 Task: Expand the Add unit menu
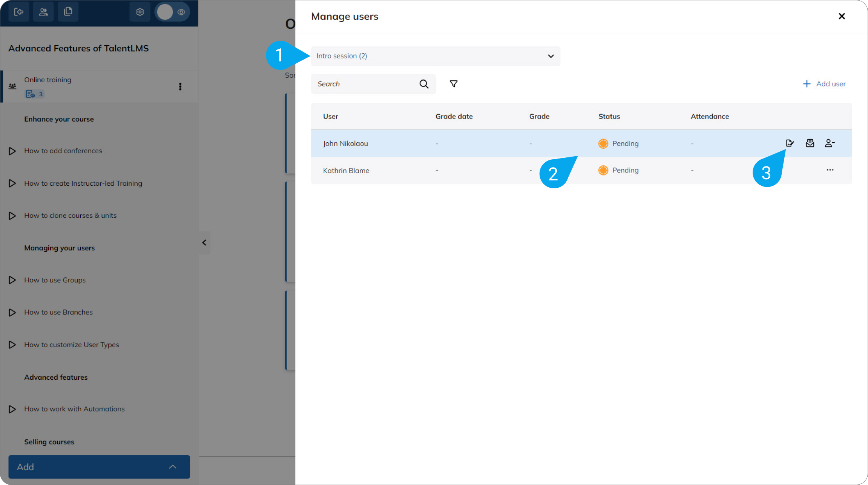99,467
